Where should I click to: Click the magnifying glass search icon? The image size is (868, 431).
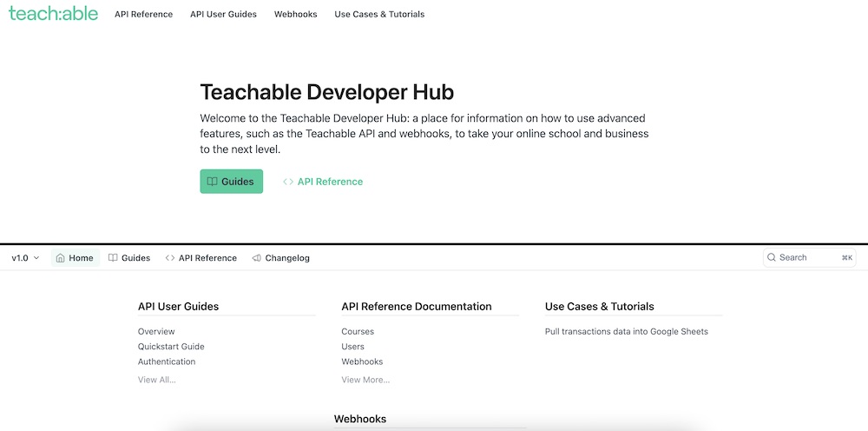coord(772,257)
